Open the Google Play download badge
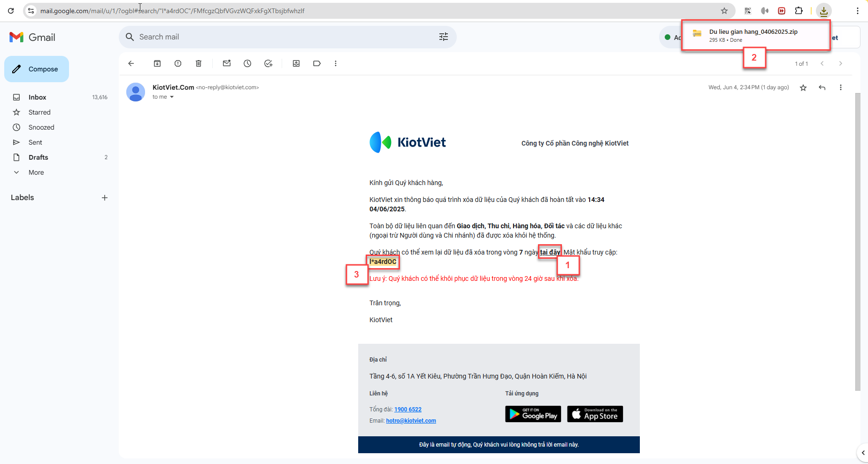This screenshot has width=868, height=464. tap(533, 414)
